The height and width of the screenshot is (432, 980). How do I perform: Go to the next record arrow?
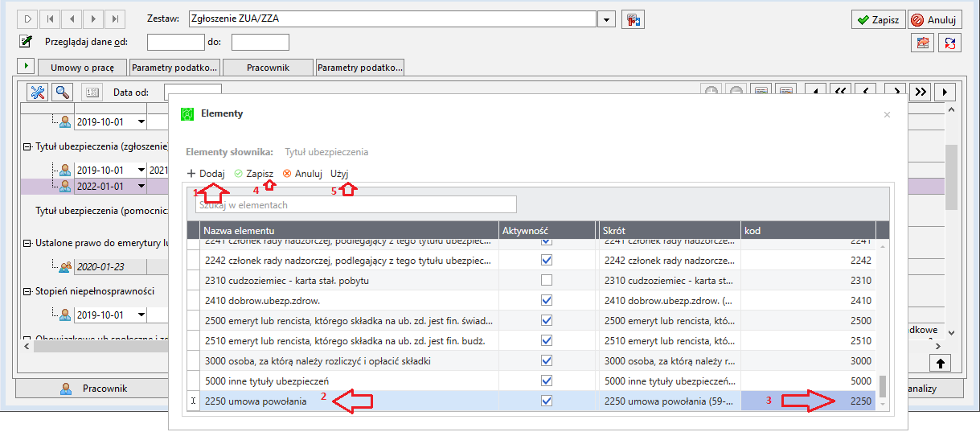click(x=93, y=19)
